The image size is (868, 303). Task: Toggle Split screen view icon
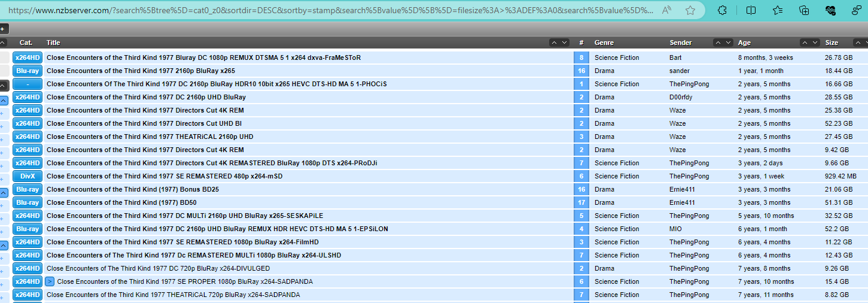coord(751,10)
